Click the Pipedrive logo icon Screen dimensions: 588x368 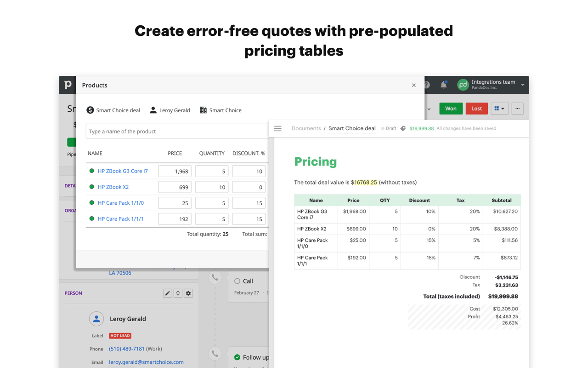pos(68,85)
